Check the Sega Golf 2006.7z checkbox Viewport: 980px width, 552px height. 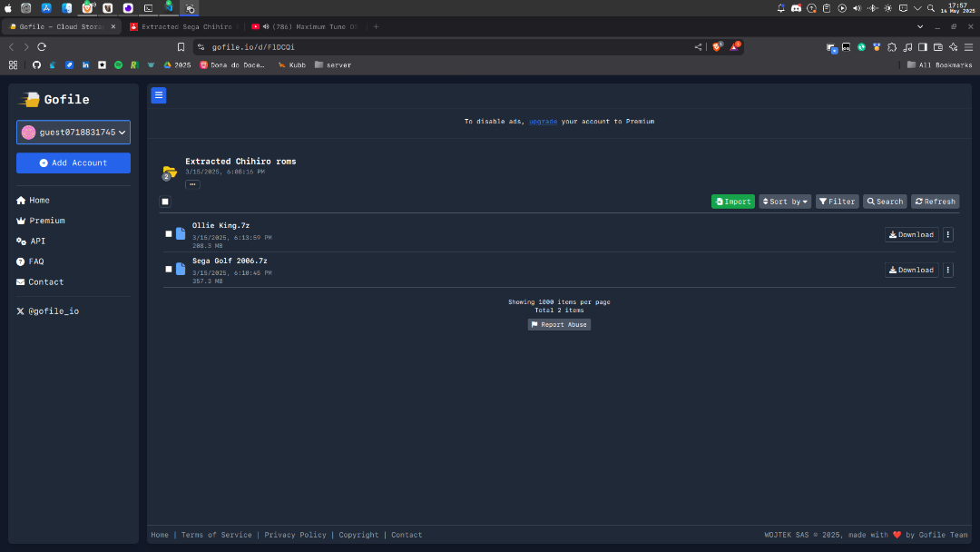(x=169, y=269)
